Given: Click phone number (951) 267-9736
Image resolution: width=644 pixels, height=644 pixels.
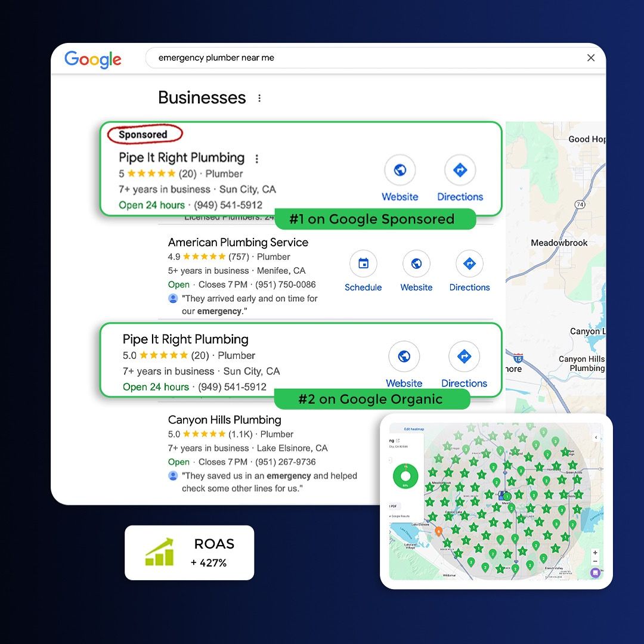Looking at the screenshot, I should pos(286,462).
